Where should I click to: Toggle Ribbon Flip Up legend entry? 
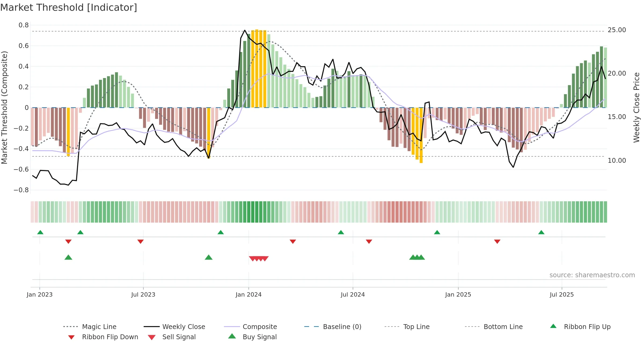580,327
